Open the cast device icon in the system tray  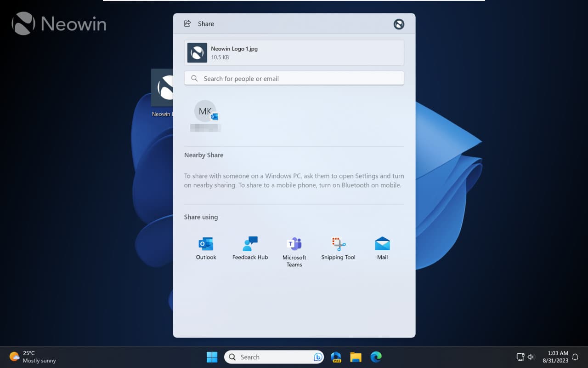click(x=520, y=356)
